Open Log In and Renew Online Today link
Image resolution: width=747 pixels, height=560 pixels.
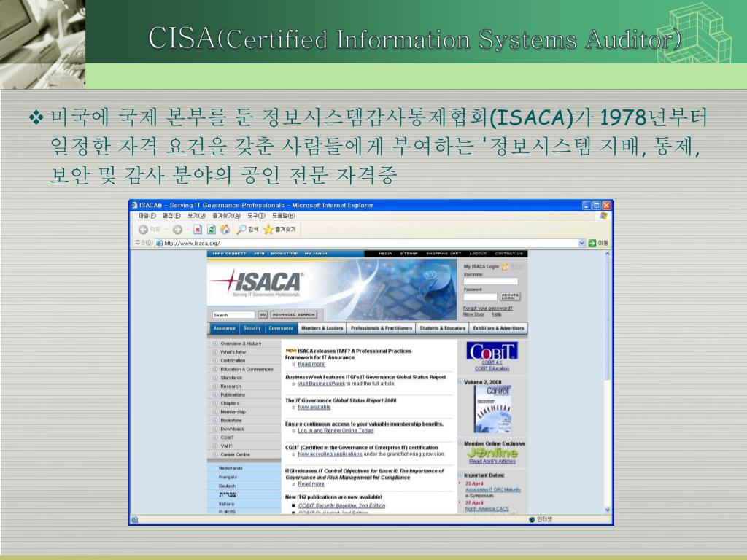(336, 430)
